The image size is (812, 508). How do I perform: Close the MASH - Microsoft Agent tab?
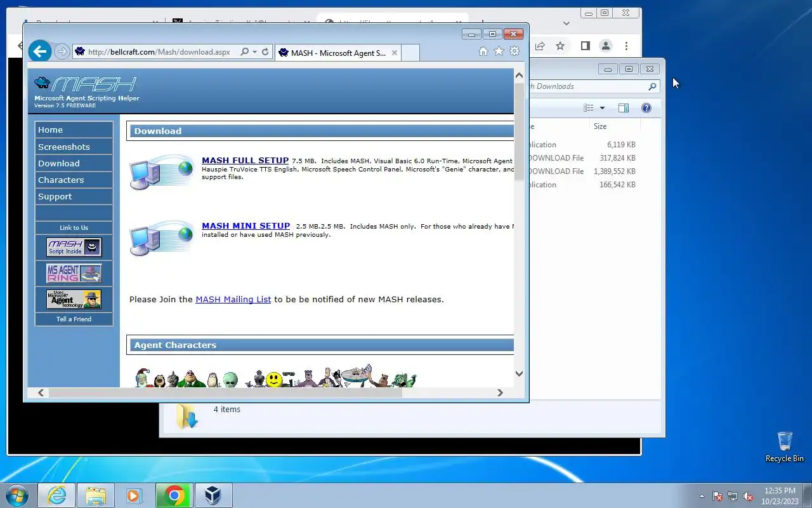395,53
